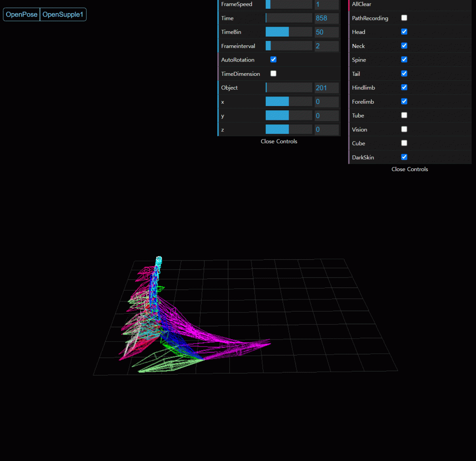Click the AllClear function row
The height and width of the screenshot is (461, 476).
(409, 4)
